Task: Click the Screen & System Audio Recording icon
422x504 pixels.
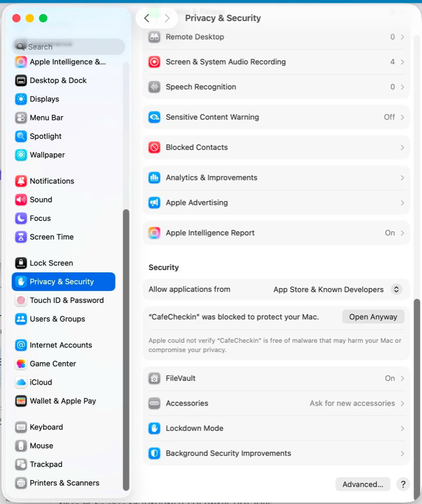Action: point(154,62)
